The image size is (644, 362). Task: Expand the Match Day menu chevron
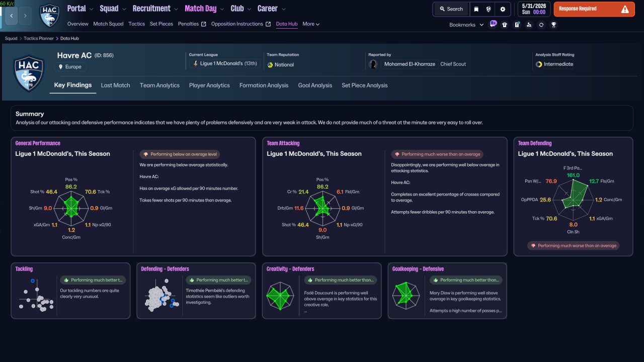click(222, 9)
